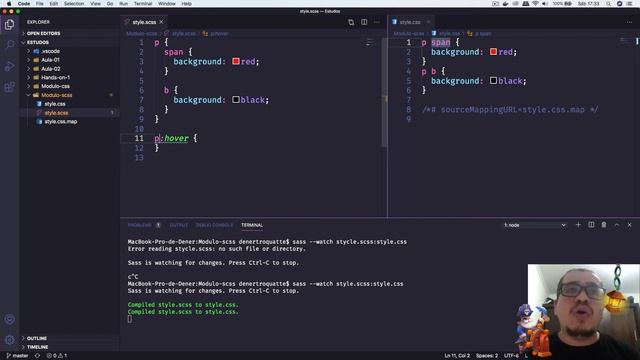
Task: Open the Selection menu
Action: point(74,4)
